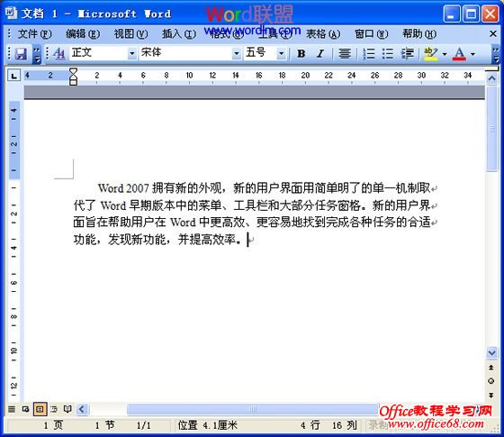Click status bar text 位置 4.1厘米
Screen dimensions: 504x437
(208, 425)
